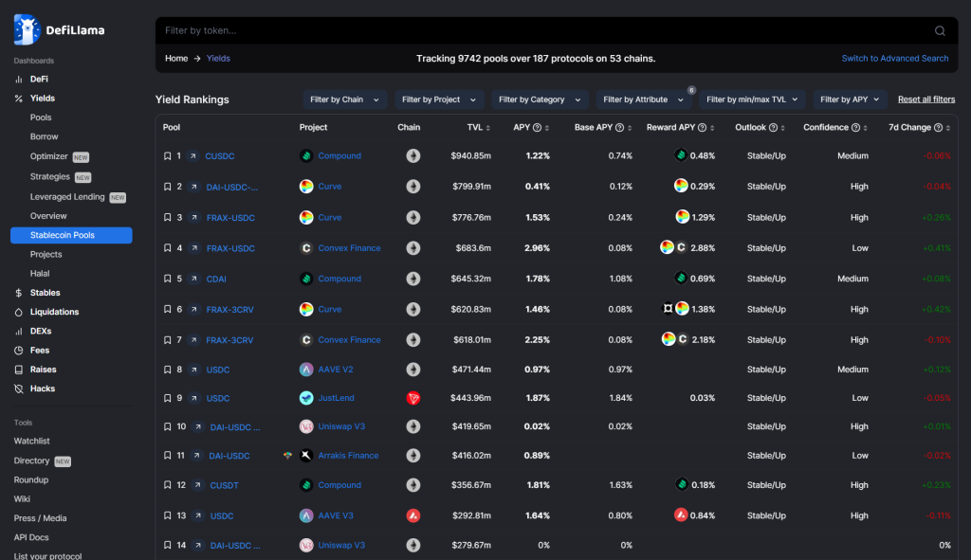The width and height of the screenshot is (971, 560).
Task: Open the Stables sidebar section
Action: [45, 293]
